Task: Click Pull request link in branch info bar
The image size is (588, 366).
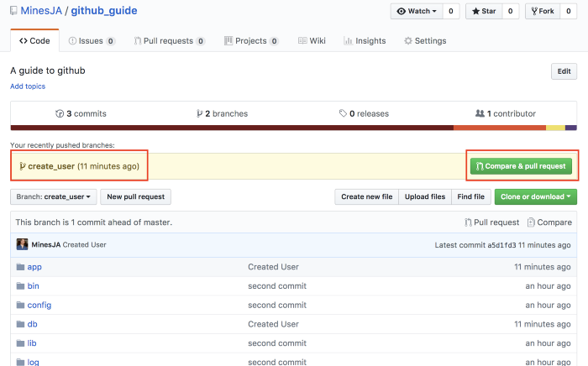Action: click(x=492, y=222)
